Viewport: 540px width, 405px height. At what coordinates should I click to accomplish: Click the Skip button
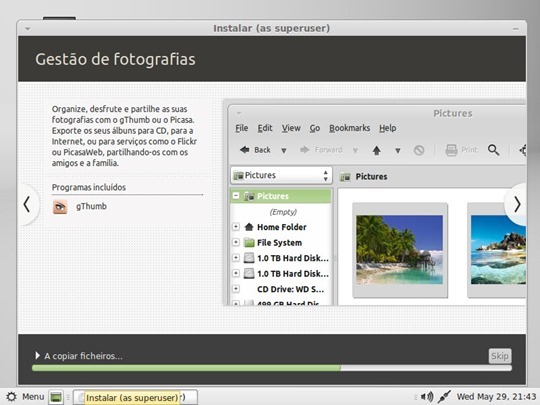tap(500, 356)
